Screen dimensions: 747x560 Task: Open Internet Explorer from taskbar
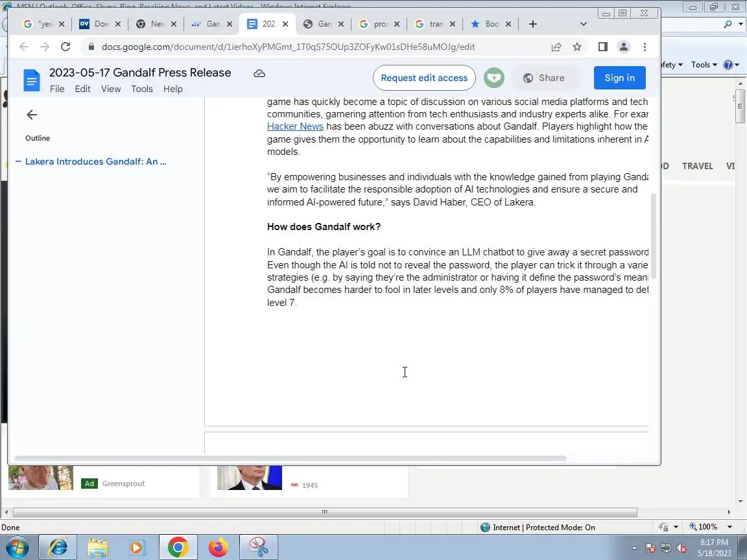(58, 548)
